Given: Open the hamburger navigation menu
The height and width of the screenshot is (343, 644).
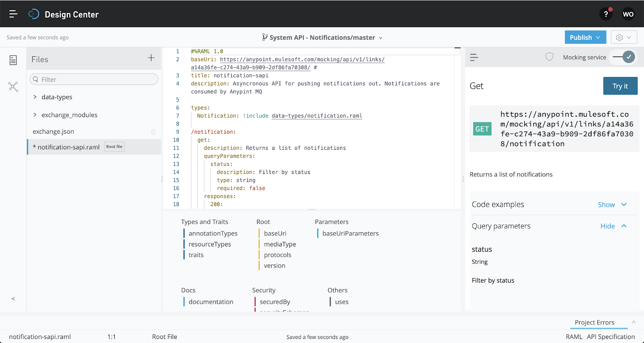Looking at the screenshot, I should click(x=13, y=14).
